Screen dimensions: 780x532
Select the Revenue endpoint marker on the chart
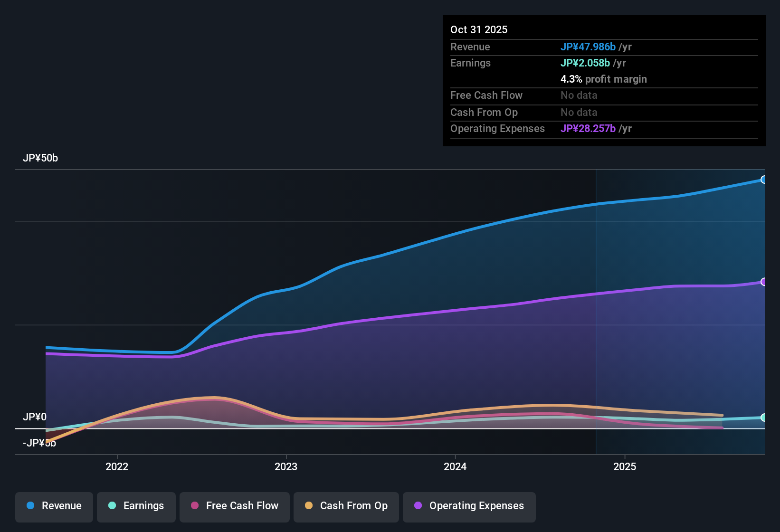pos(764,180)
